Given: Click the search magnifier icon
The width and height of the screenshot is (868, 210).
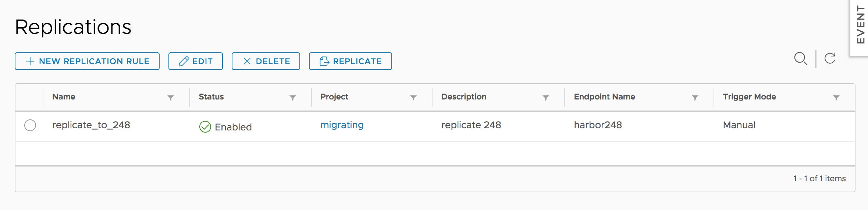Looking at the screenshot, I should [x=800, y=59].
